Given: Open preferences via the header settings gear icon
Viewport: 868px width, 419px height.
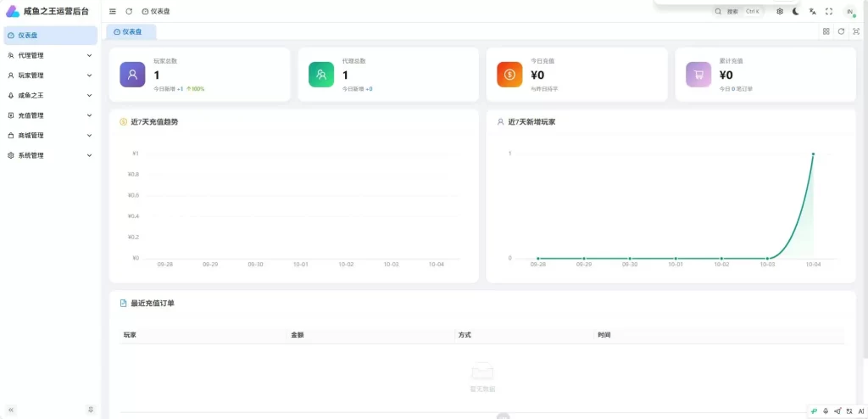Looking at the screenshot, I should pyautogui.click(x=780, y=11).
